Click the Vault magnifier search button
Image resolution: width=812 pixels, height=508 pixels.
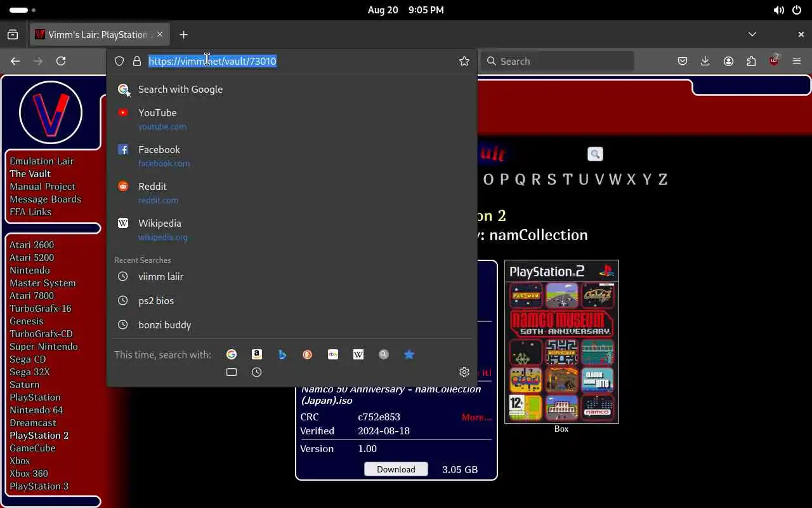(595, 154)
